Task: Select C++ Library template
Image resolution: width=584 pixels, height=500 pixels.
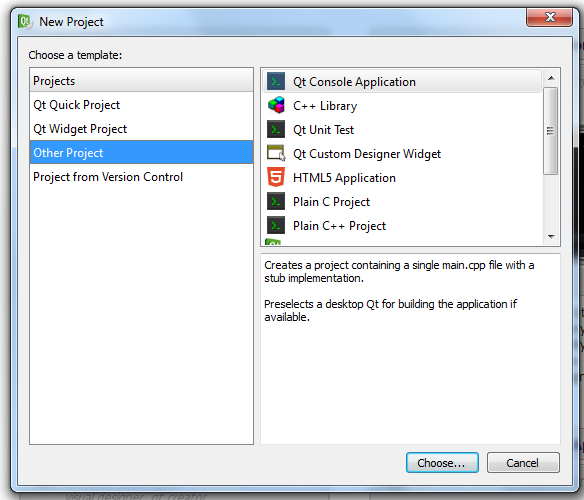Action: pos(402,105)
